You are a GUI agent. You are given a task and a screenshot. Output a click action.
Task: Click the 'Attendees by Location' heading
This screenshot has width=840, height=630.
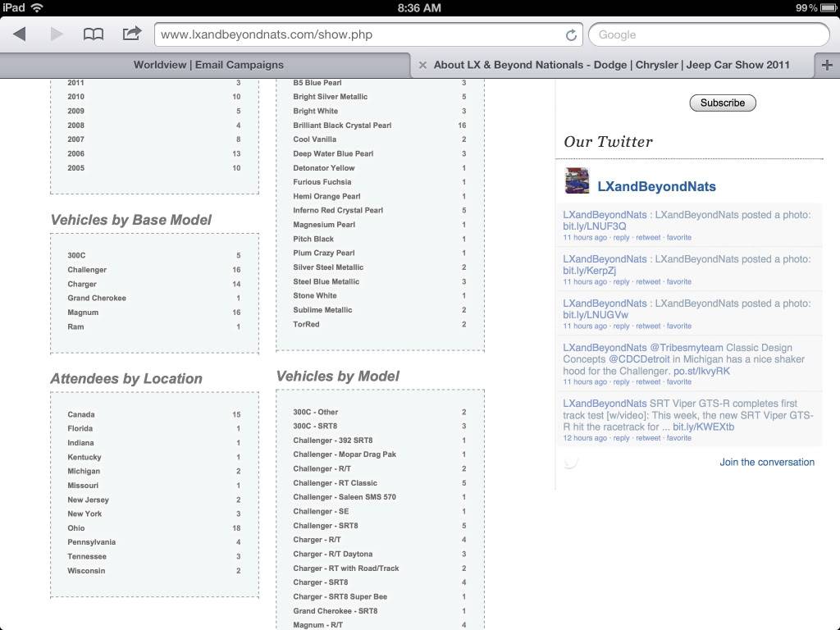click(x=126, y=379)
